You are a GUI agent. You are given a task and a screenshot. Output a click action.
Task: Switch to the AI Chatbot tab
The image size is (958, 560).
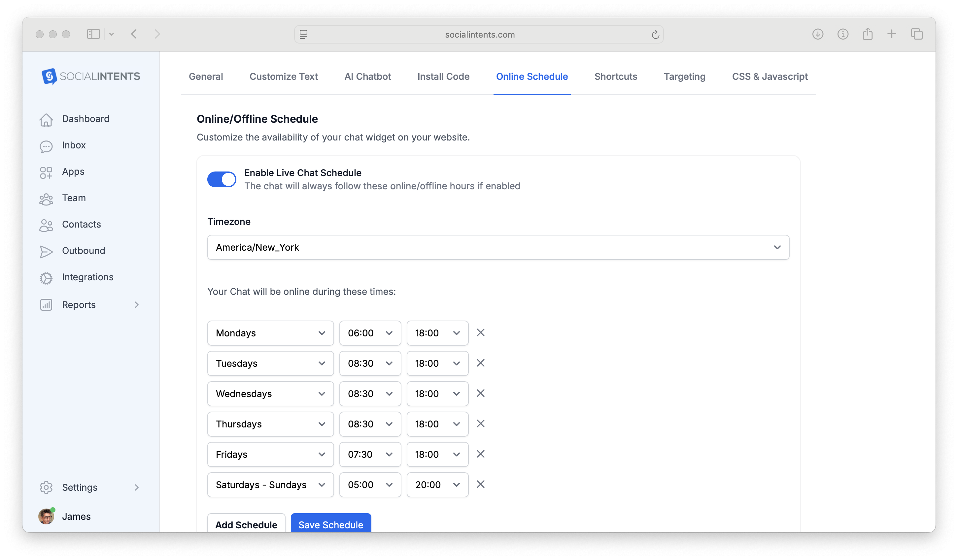pyautogui.click(x=367, y=77)
